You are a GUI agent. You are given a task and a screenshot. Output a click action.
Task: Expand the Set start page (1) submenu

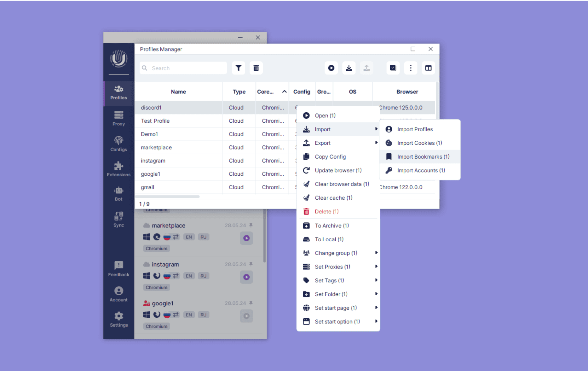[x=338, y=308]
